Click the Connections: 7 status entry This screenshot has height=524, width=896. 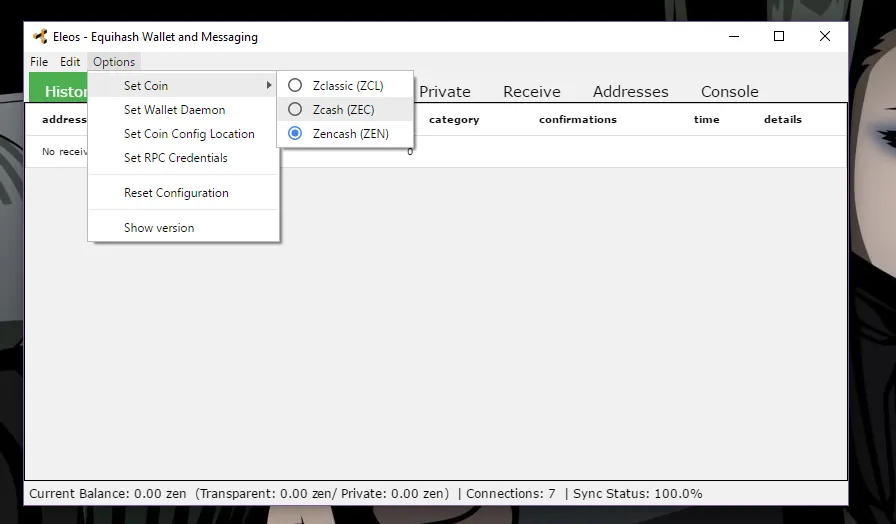510,494
